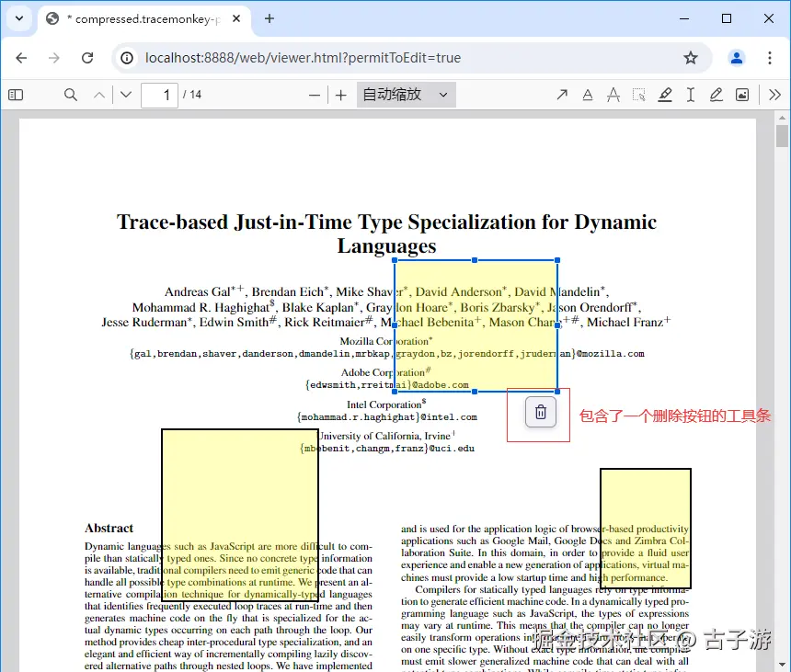The image size is (791, 672).
Task: Toggle the PDF viewer sidebar
Action: (16, 95)
